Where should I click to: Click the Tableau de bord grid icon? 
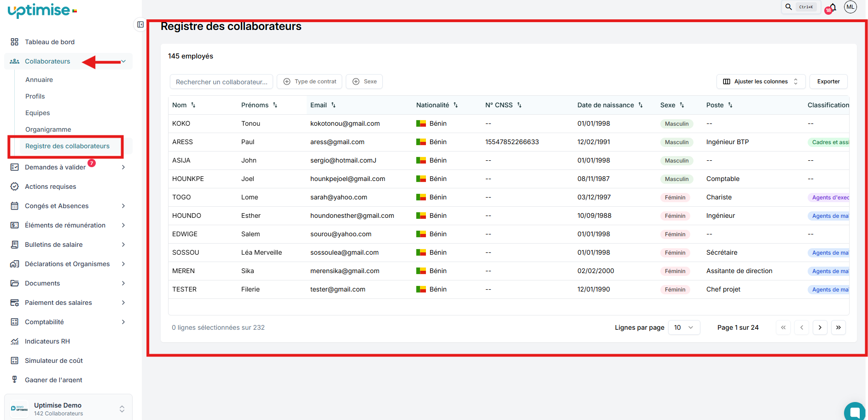coord(15,42)
